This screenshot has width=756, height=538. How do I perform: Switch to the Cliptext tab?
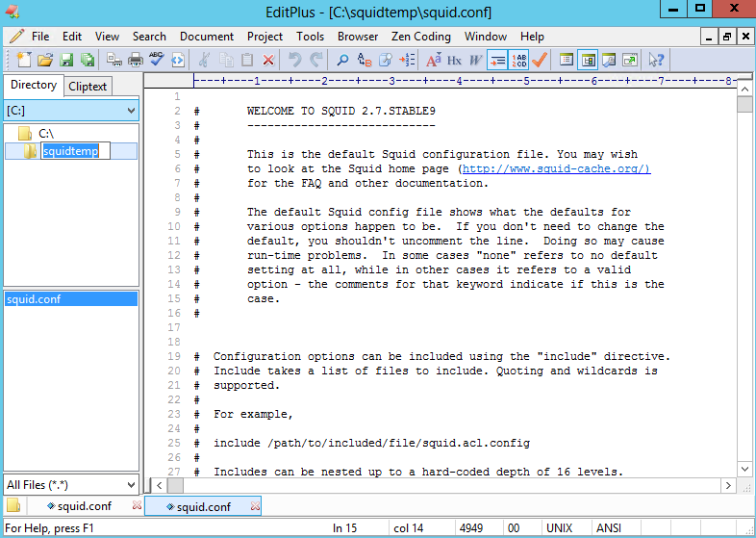pos(88,87)
